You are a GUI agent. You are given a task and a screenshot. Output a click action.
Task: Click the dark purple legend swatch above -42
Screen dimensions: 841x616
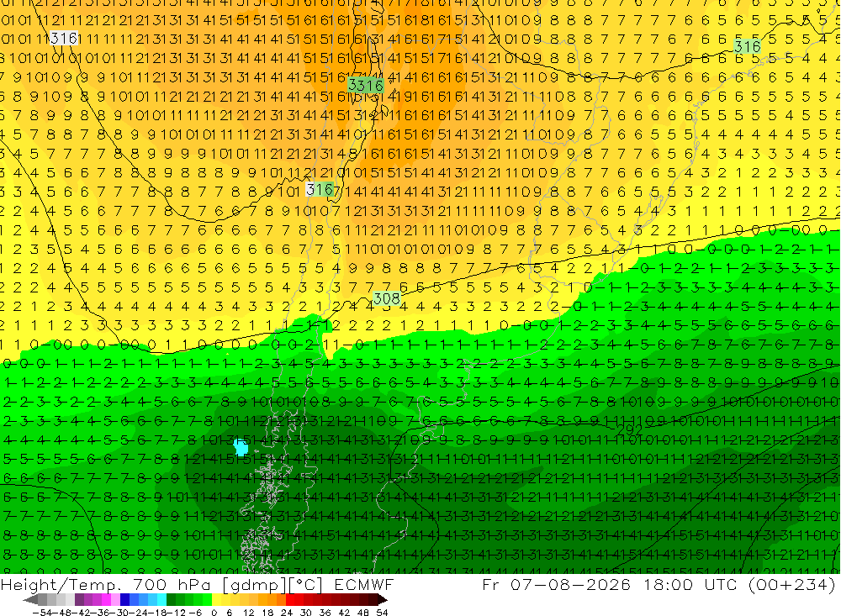78,600
